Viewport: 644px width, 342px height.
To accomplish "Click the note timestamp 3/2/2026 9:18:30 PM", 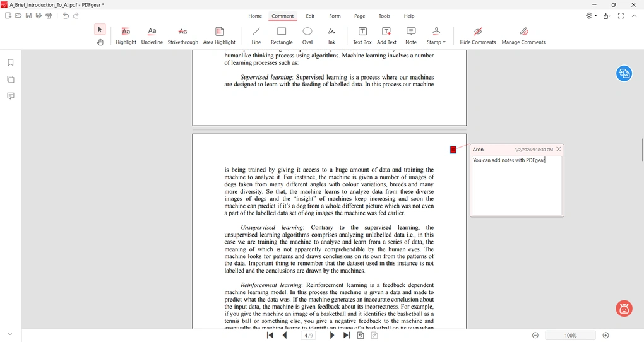I will point(534,150).
